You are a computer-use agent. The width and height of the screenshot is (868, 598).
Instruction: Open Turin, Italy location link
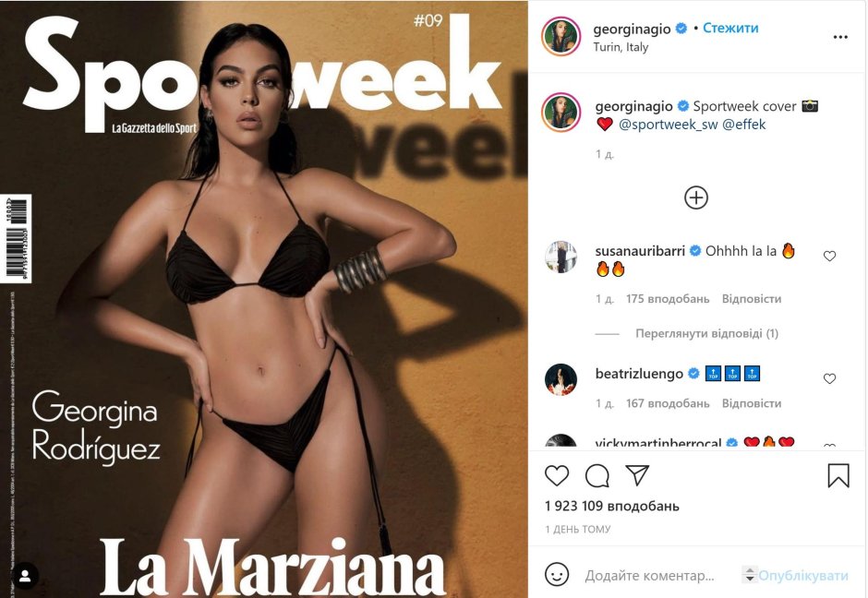(x=621, y=47)
